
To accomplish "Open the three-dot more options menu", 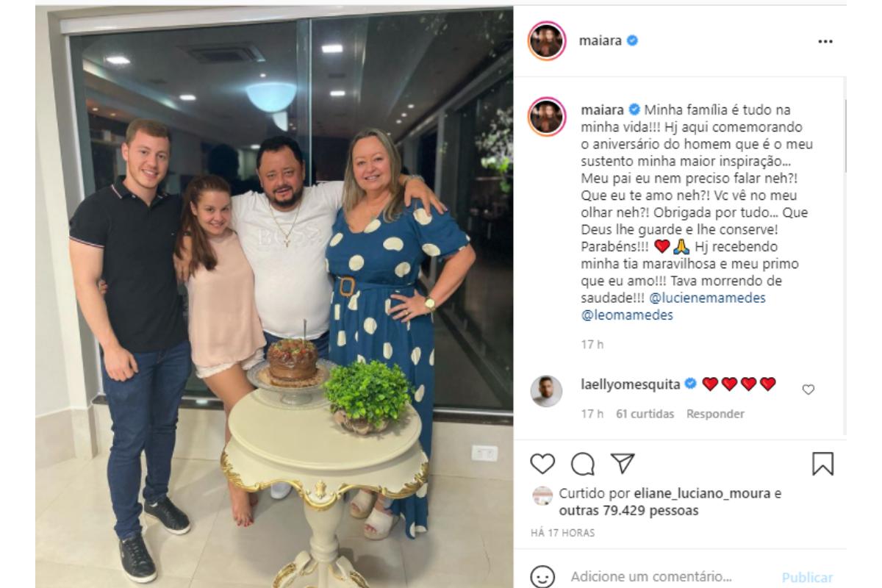I will click(825, 41).
